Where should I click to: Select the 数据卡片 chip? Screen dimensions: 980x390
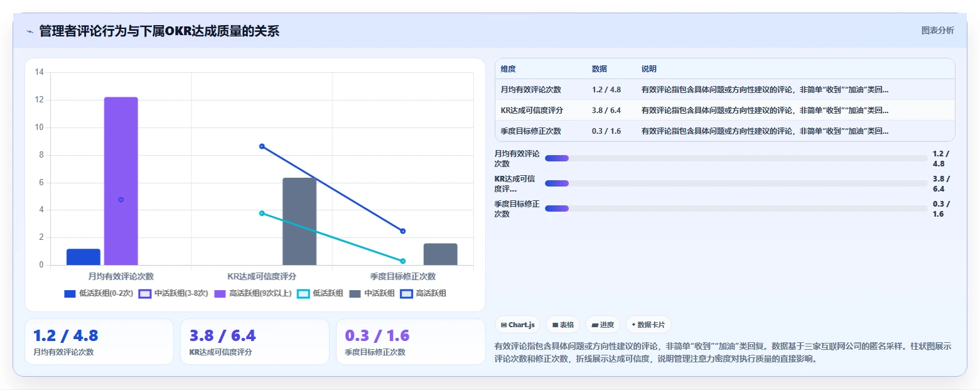648,325
